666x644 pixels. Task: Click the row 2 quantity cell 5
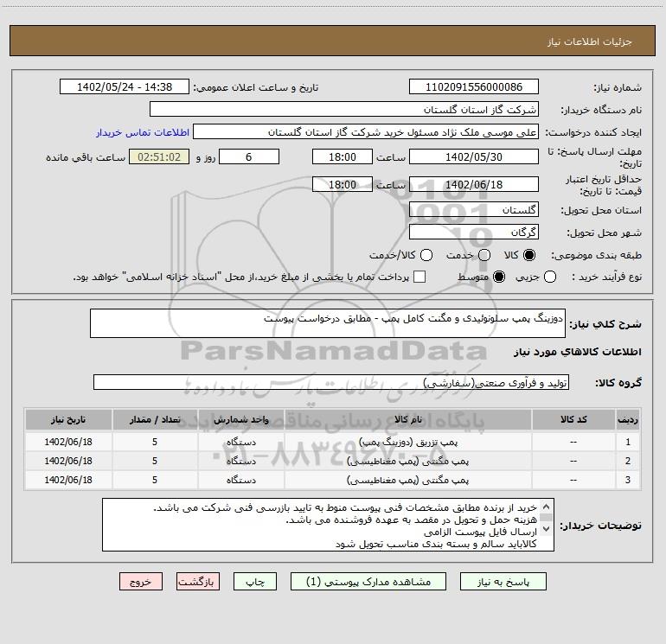[x=155, y=461]
